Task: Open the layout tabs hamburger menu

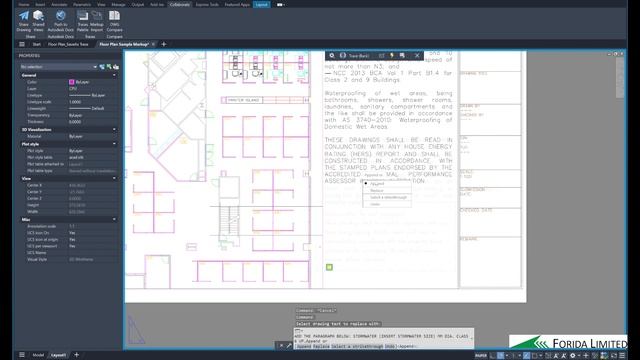Action: (x=22, y=355)
